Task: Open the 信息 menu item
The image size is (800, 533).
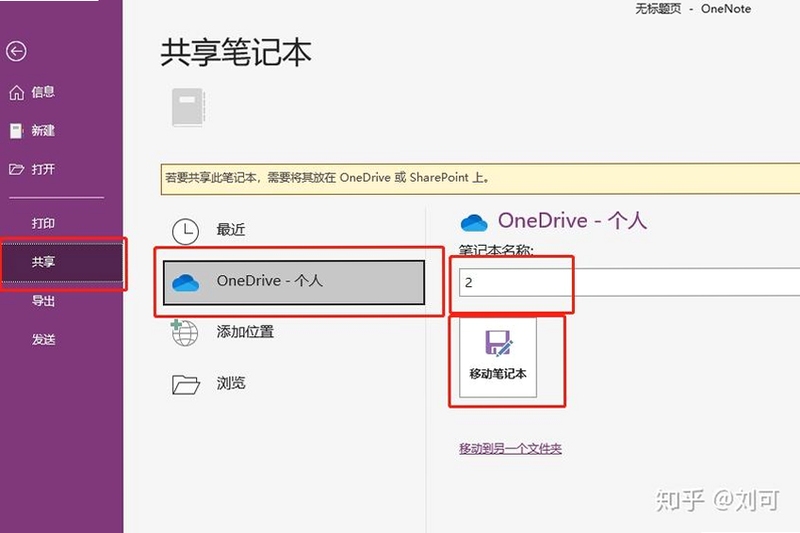Action: pos(32,92)
